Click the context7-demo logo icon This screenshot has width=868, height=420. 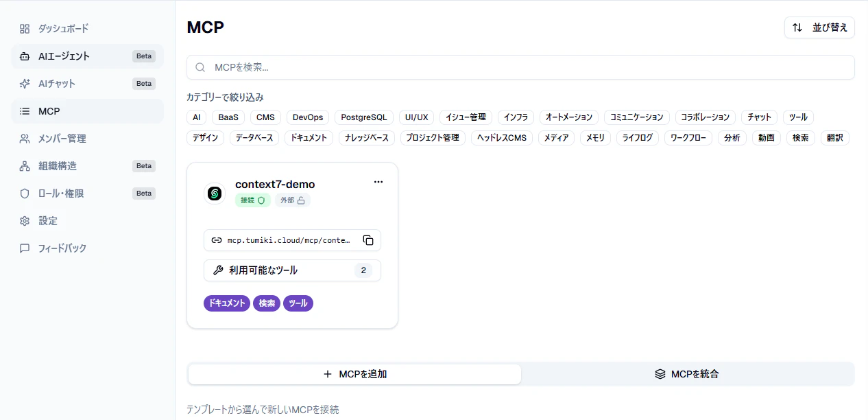click(215, 194)
